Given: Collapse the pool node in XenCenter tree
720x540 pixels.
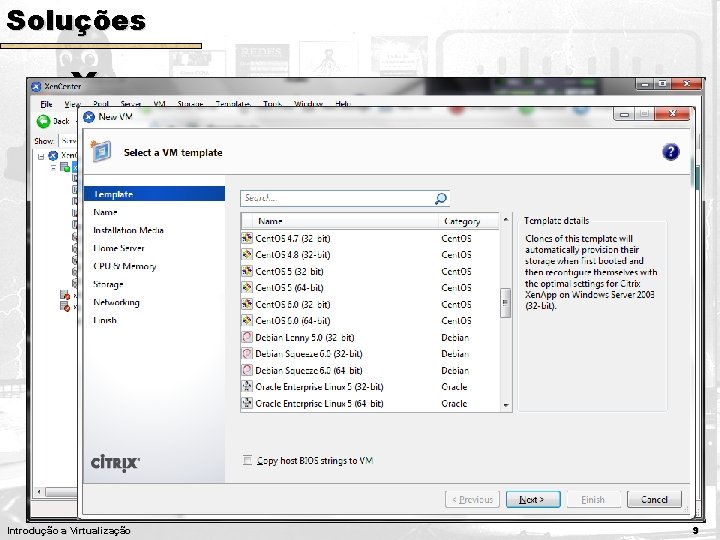Looking at the screenshot, I should tap(53, 167).
